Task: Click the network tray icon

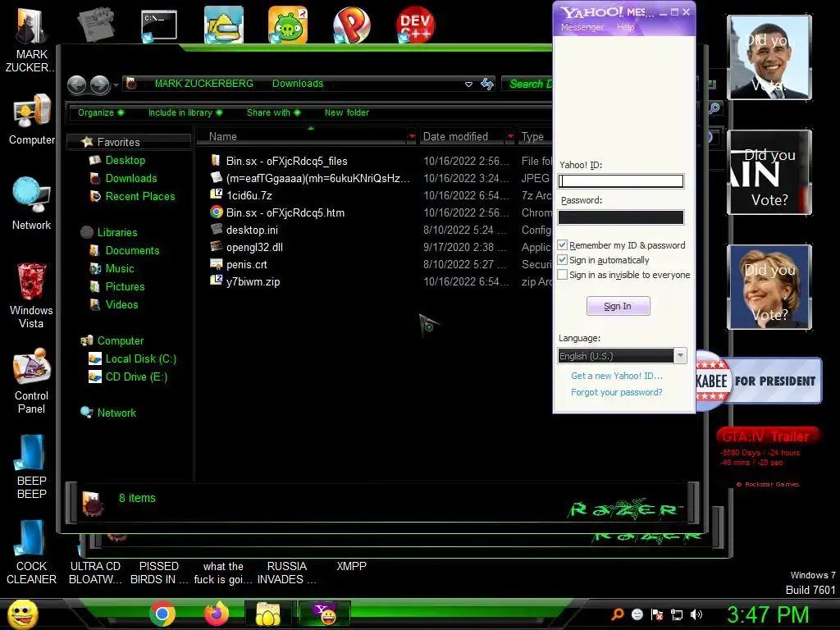Action: click(x=677, y=614)
